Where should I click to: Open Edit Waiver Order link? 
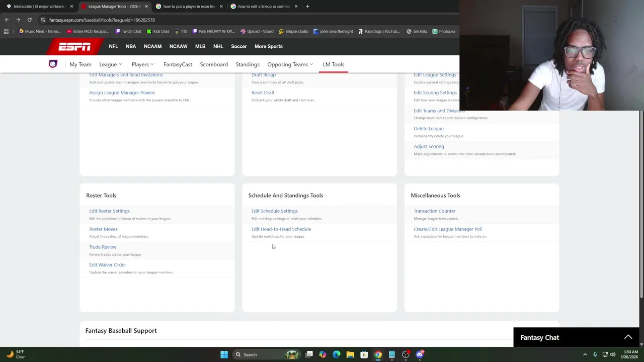[108, 265]
